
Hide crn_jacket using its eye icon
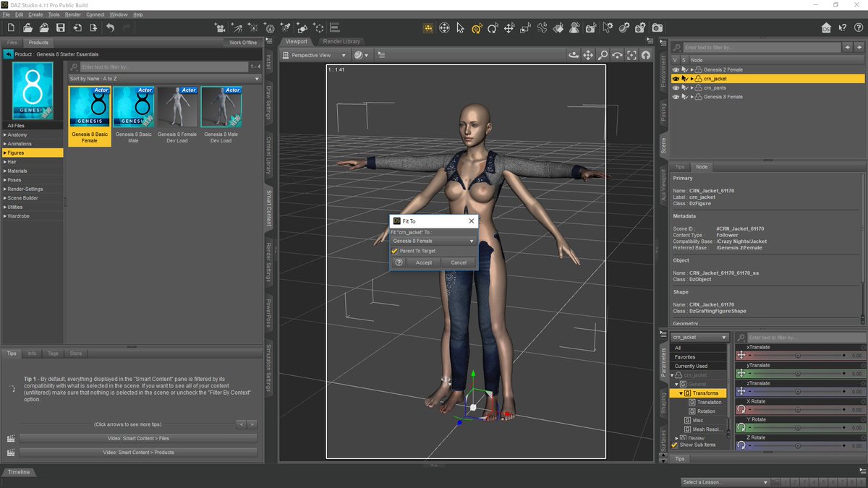coord(676,79)
